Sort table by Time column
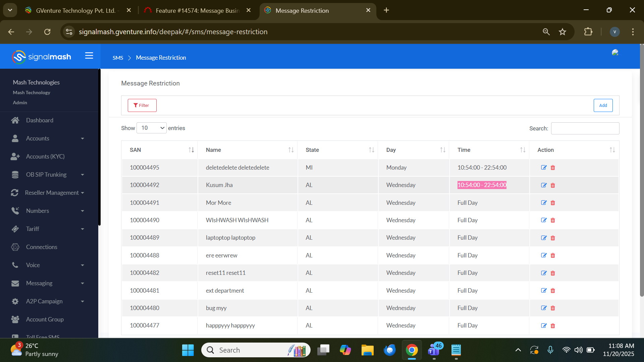The image size is (644, 362). [523, 150]
